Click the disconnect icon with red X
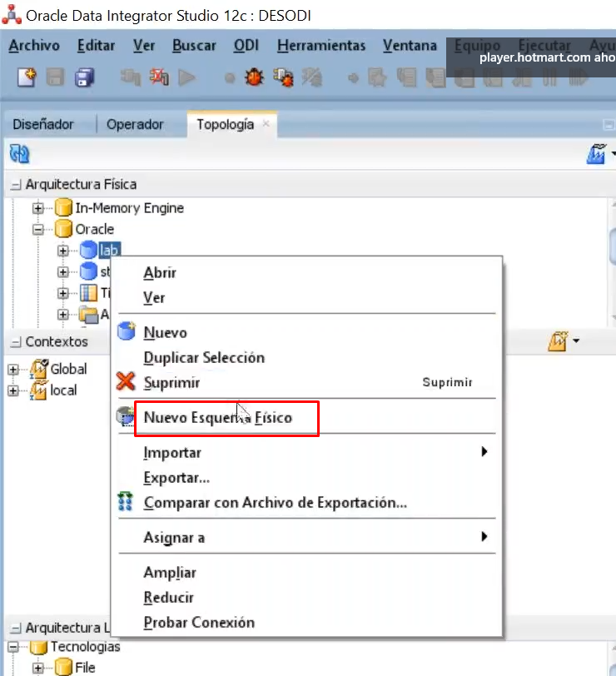 pyautogui.click(x=159, y=77)
